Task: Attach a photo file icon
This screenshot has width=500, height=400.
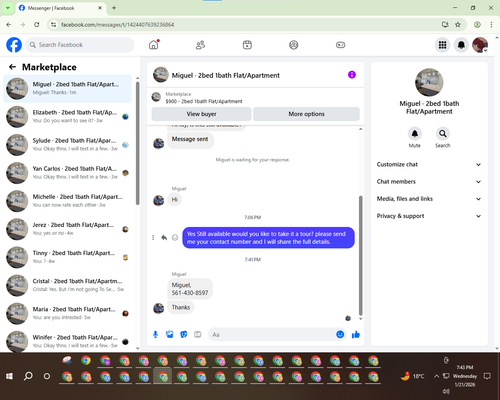Action: click(170, 334)
